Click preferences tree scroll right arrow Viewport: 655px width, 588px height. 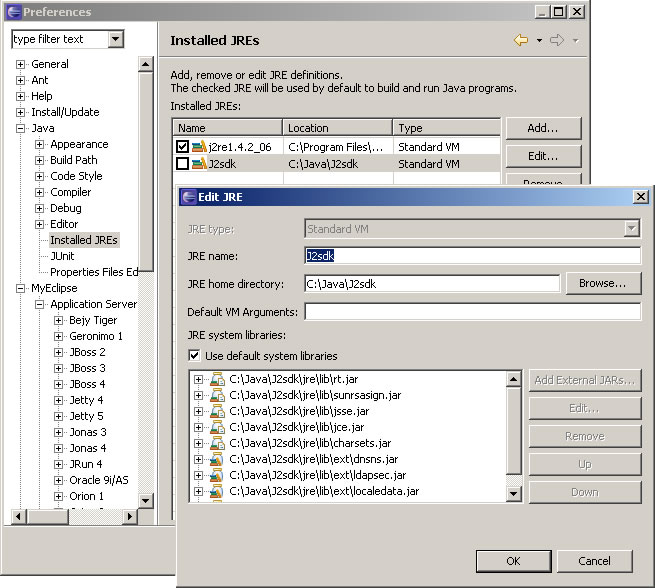point(130,517)
